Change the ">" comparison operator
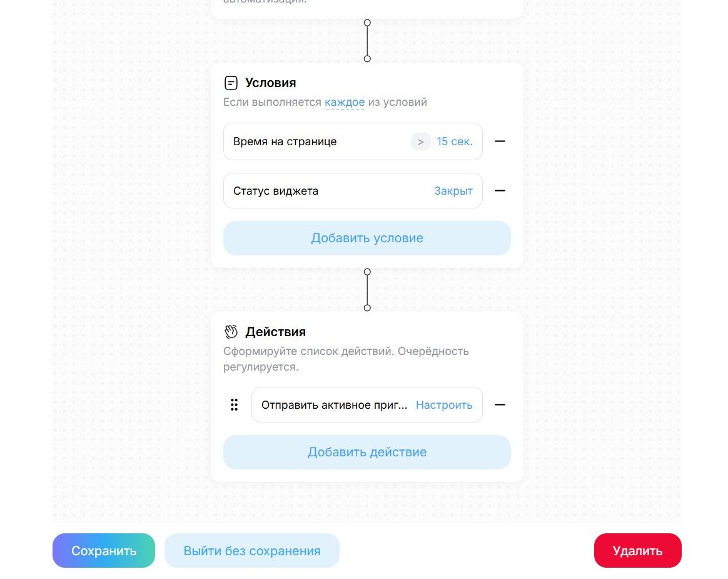The width and height of the screenshot is (728, 579). [x=421, y=142]
